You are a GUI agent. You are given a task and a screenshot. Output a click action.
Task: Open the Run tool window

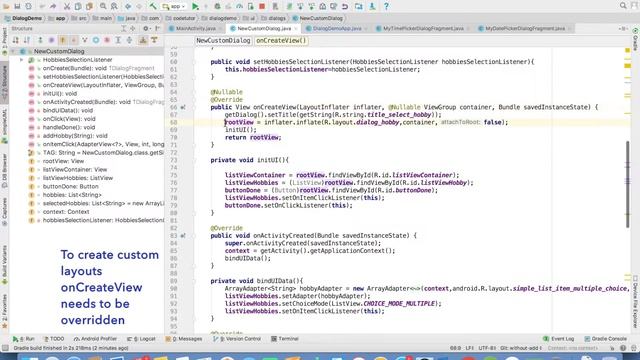[24, 339]
